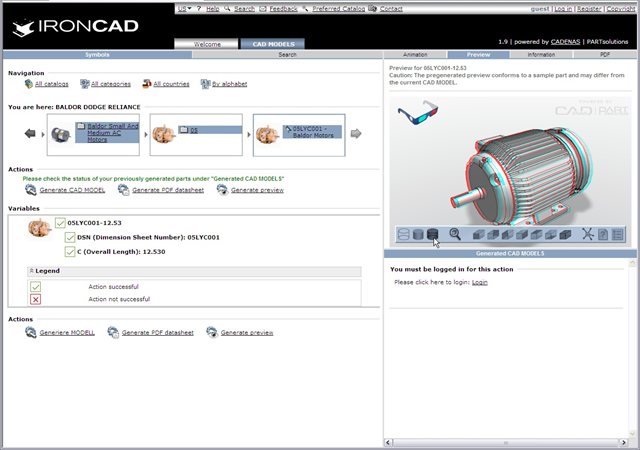This screenshot has height=450, width=640.
Task: Click the right breadcrumb navigation arrow
Action: coord(356,134)
